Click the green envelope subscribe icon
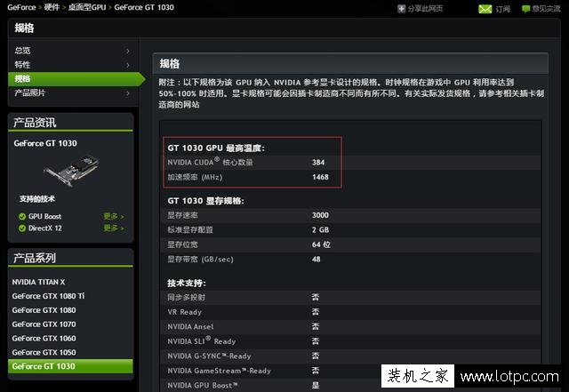The image size is (569, 392). (x=485, y=9)
